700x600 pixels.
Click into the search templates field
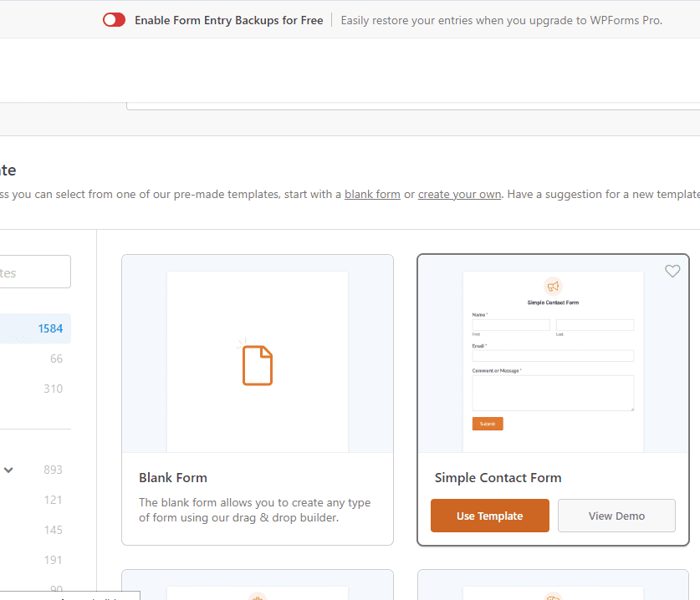coord(33,272)
